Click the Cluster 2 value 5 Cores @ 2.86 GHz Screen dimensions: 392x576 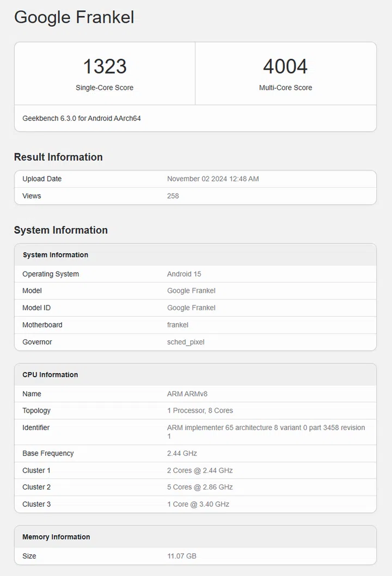tap(200, 487)
